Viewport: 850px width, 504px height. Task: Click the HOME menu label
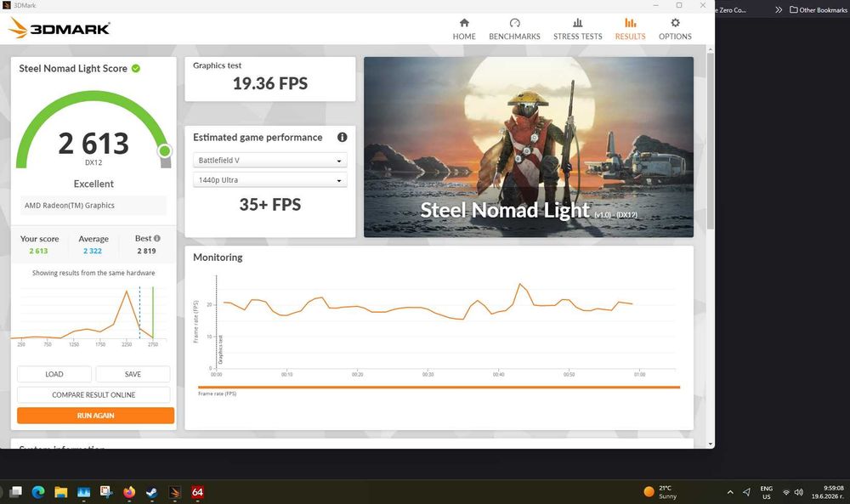click(x=464, y=37)
